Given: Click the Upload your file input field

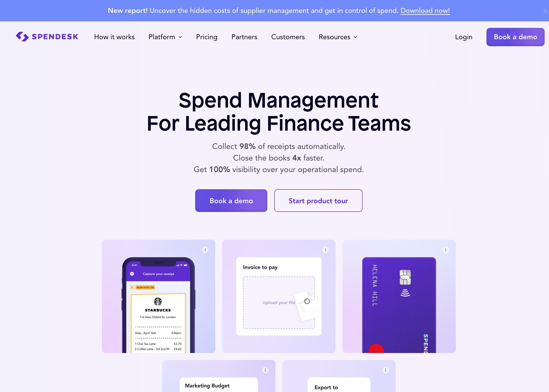Looking at the screenshot, I should [279, 302].
